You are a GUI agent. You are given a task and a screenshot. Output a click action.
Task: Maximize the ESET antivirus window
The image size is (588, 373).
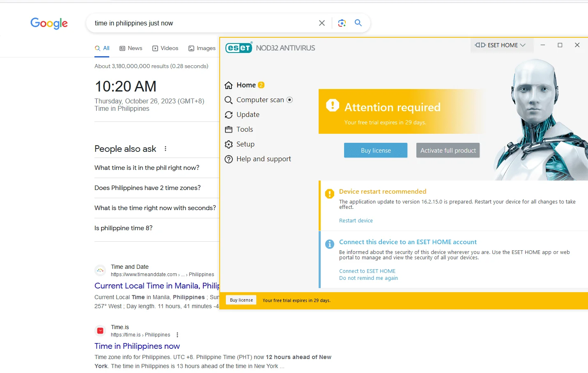560,45
